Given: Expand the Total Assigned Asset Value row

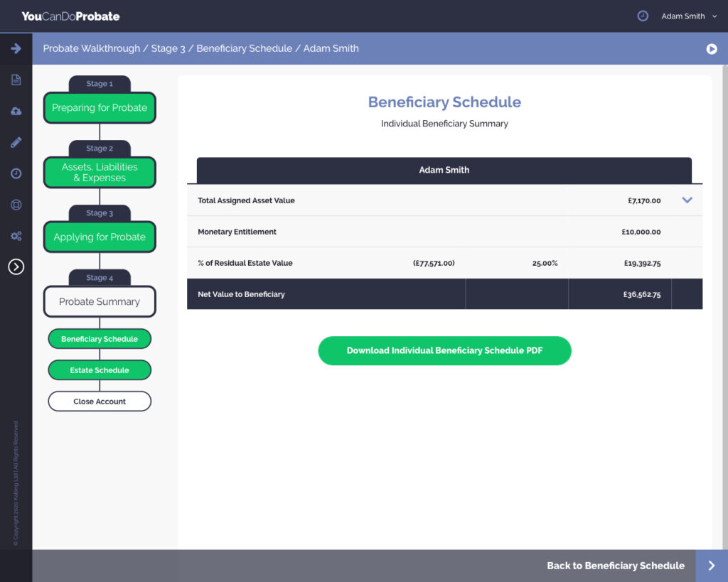Looking at the screenshot, I should 687,200.
